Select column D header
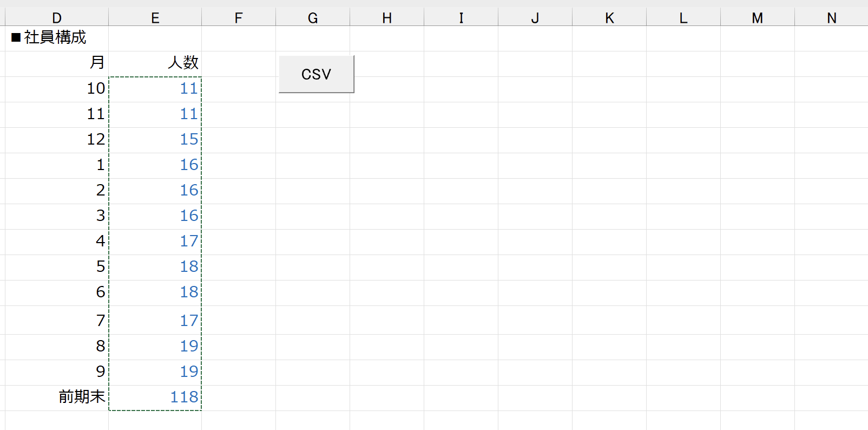This screenshot has height=430, width=868. click(57, 18)
